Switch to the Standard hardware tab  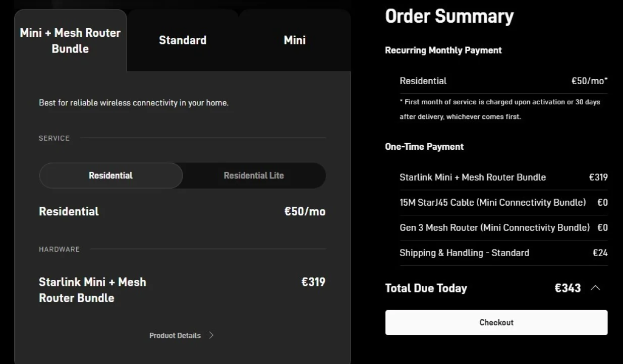(x=183, y=40)
